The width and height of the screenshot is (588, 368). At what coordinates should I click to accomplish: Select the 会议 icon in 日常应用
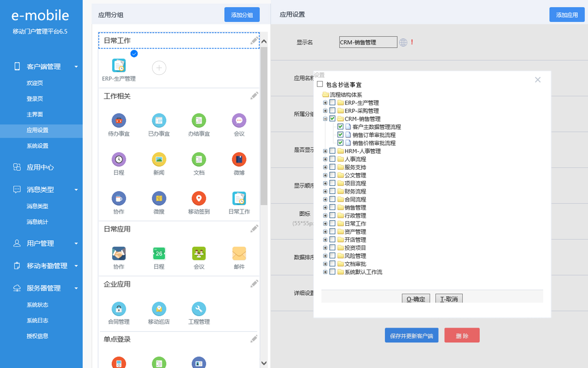(199, 253)
